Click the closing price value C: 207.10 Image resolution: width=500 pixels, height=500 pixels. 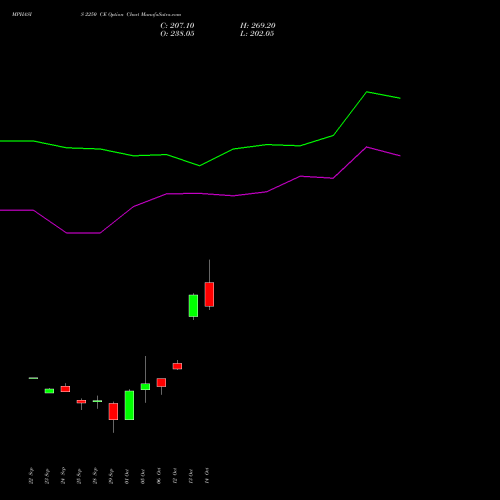tap(177, 26)
